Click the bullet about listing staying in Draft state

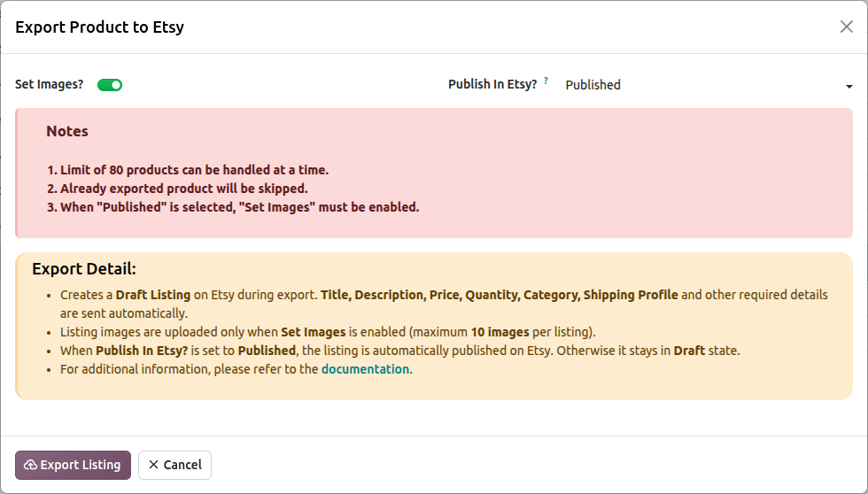click(x=399, y=351)
